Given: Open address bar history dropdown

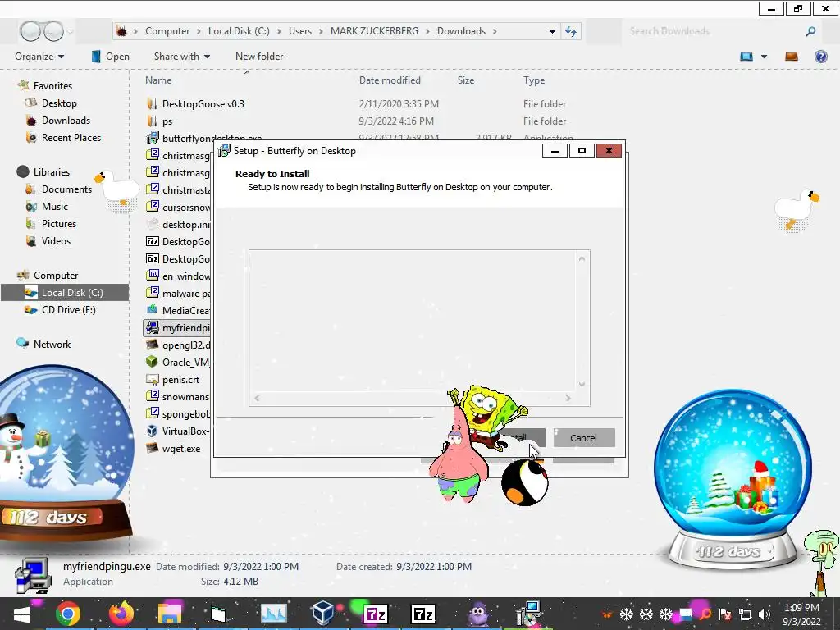Looking at the screenshot, I should pos(552,32).
